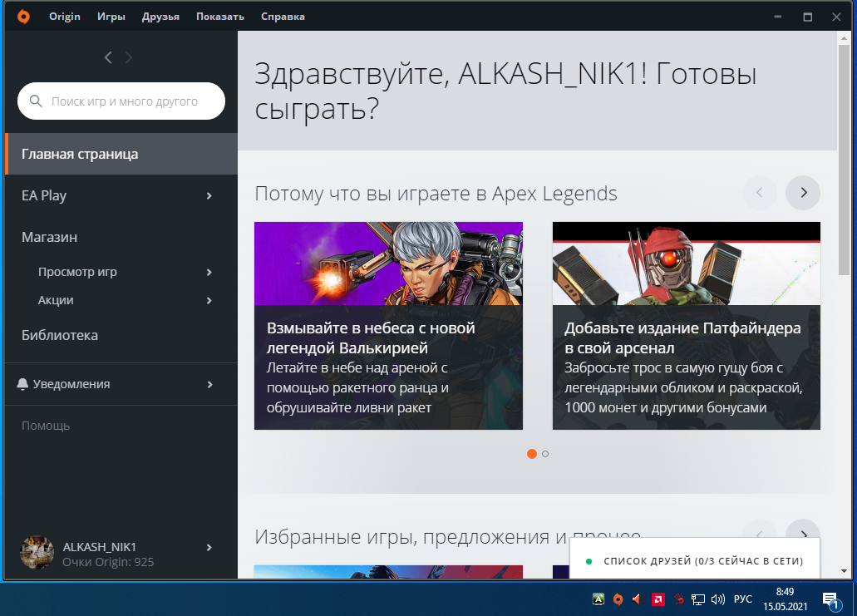Screen dimensions: 857x616
Task: Click the ALKASH_NIK1 profile avatar
Action: pyautogui.click(x=37, y=552)
